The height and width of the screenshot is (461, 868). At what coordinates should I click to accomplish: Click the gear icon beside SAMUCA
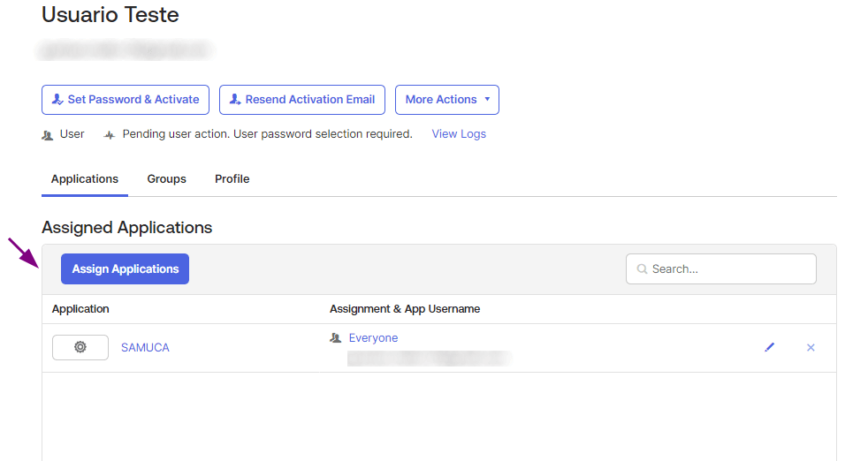pyautogui.click(x=80, y=348)
